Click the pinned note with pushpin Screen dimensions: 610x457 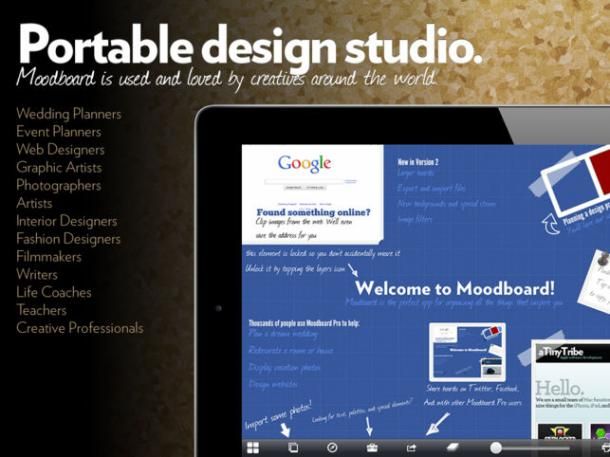(595, 282)
